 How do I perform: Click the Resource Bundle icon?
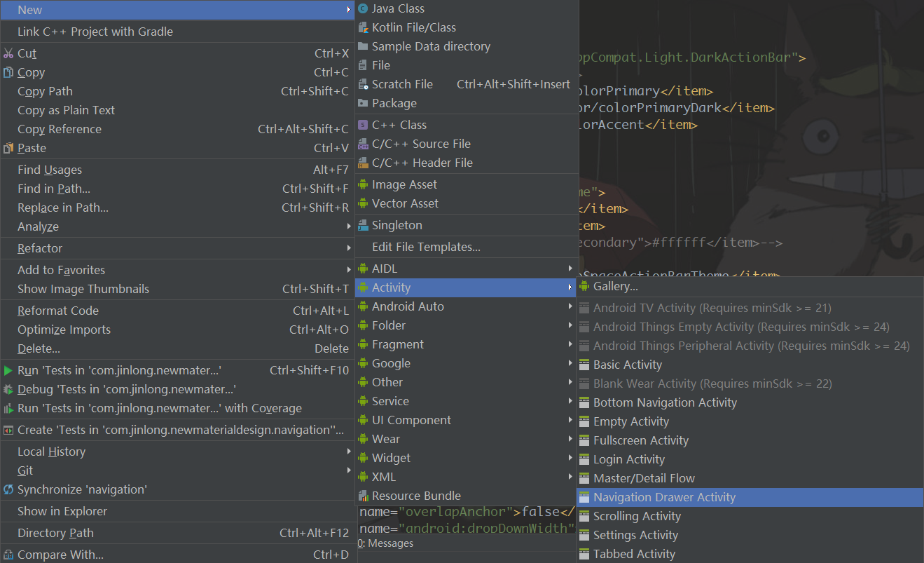[363, 496]
